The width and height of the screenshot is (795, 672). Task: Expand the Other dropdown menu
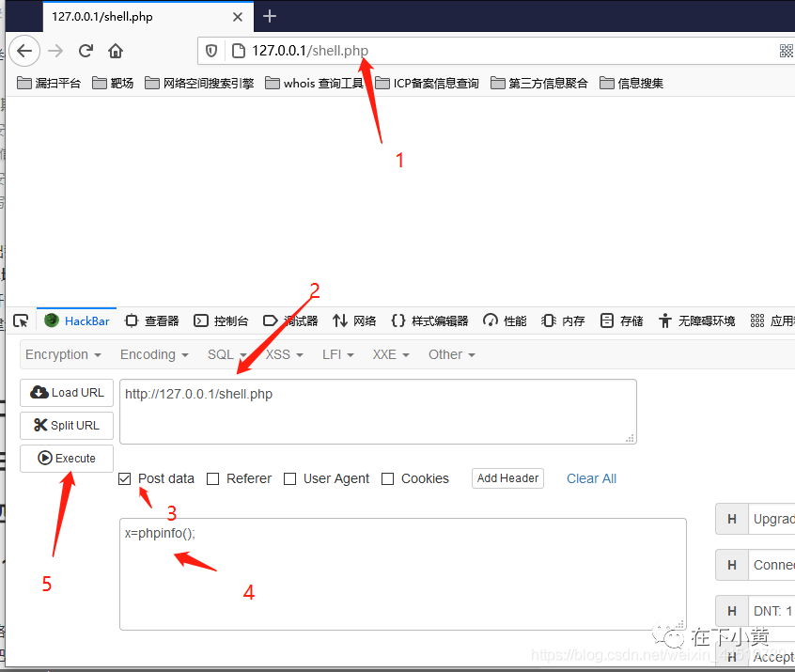[452, 354]
